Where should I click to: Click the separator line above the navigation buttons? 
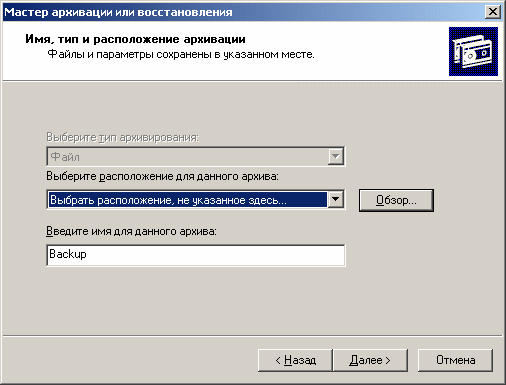pos(253,335)
